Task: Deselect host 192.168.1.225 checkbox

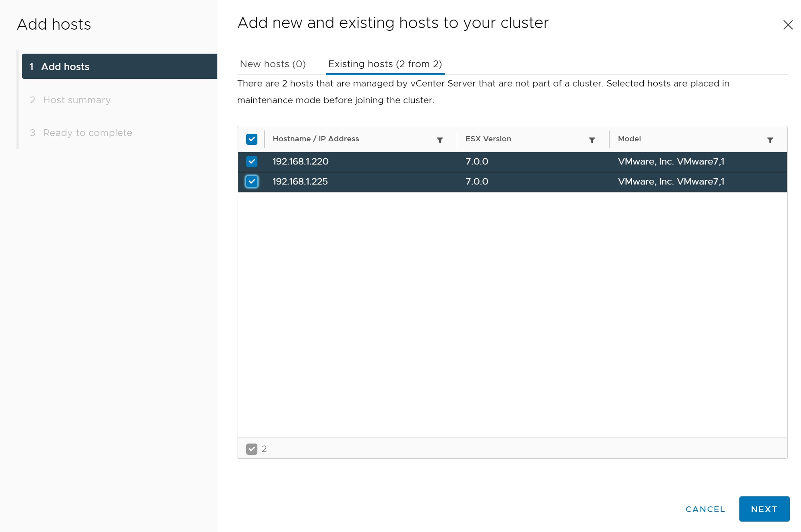Action: coord(252,182)
